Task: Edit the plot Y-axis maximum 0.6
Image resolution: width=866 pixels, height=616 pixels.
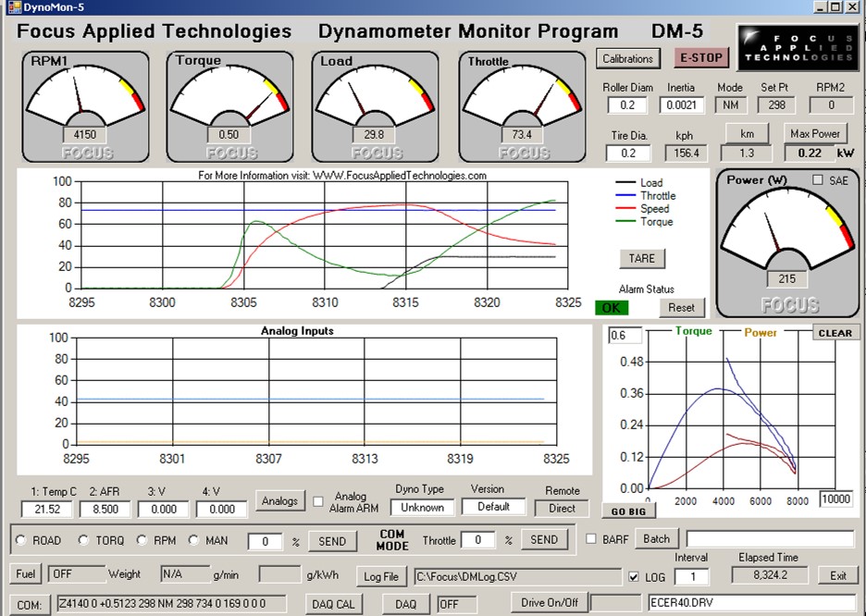Action: [x=625, y=336]
